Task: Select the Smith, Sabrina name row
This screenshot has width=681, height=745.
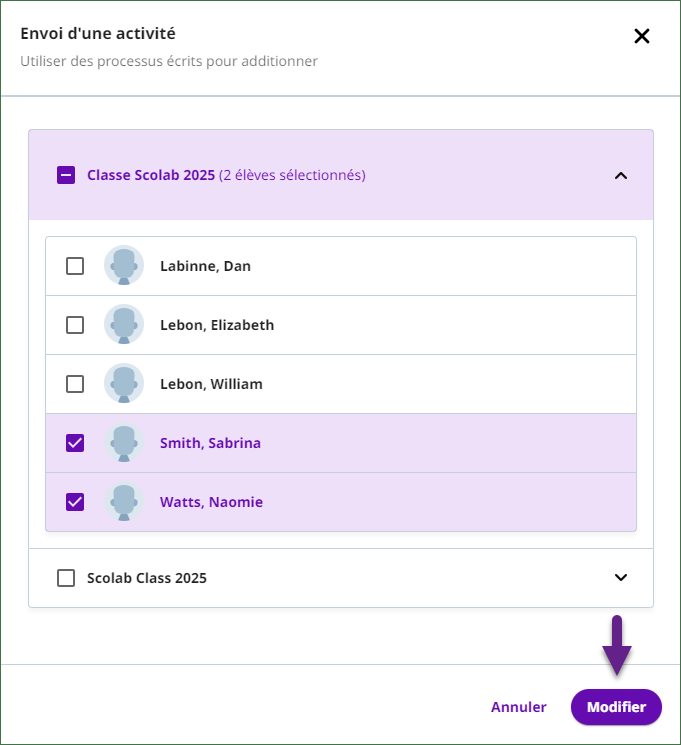Action: point(341,443)
